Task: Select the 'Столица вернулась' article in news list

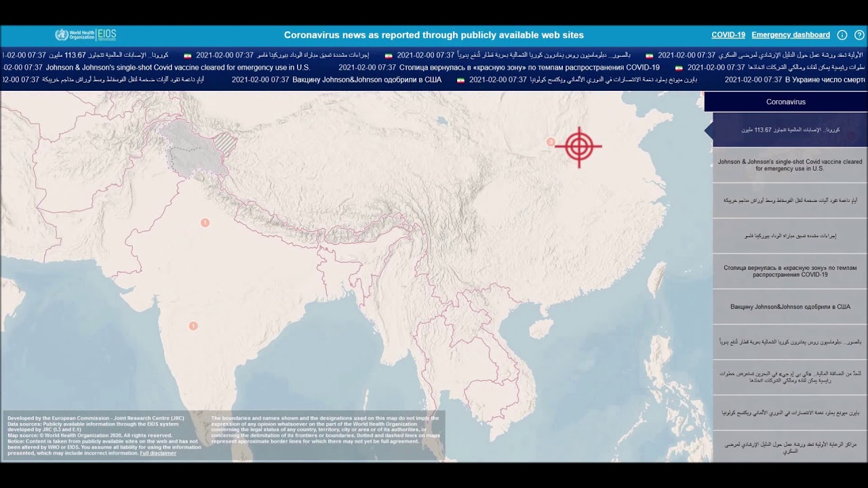Action: pyautogui.click(x=789, y=271)
